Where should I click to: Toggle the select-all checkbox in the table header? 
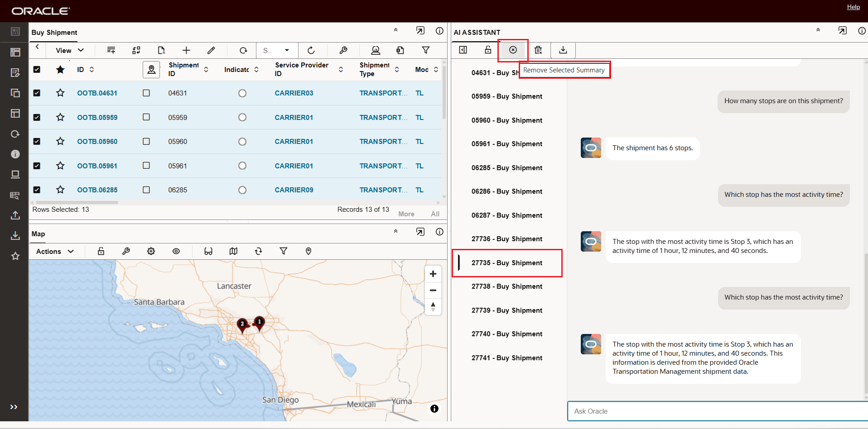pyautogui.click(x=37, y=69)
